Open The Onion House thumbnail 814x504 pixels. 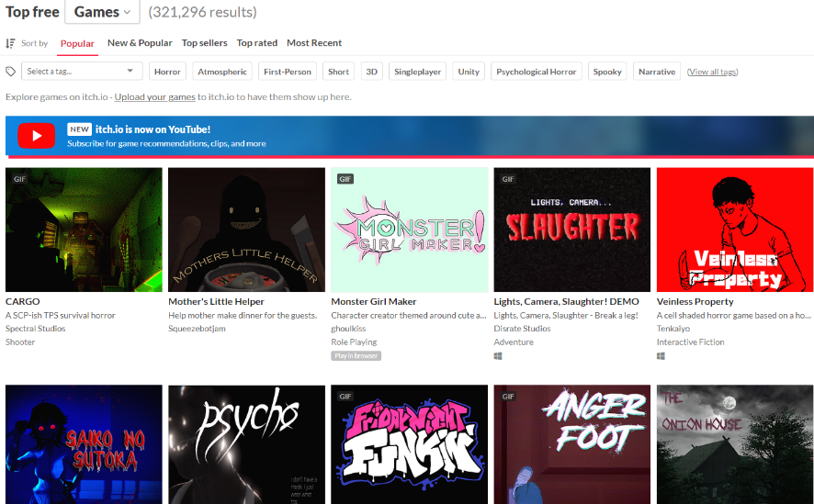(x=735, y=444)
